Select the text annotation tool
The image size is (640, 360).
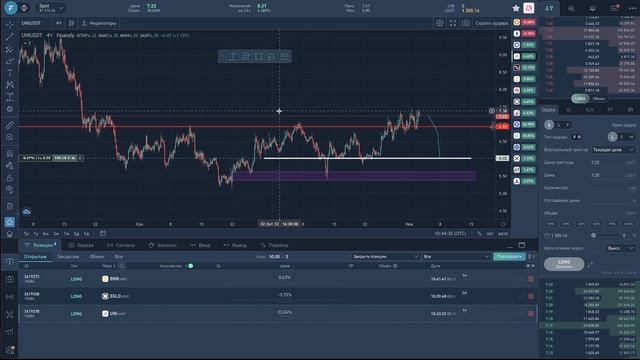10,73
